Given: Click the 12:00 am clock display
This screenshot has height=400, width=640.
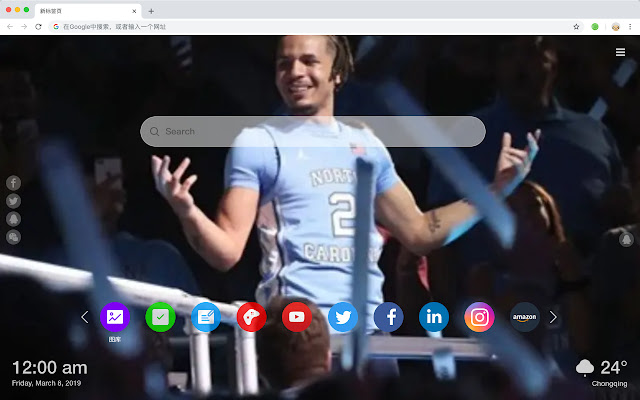Looking at the screenshot, I should pos(50,368).
